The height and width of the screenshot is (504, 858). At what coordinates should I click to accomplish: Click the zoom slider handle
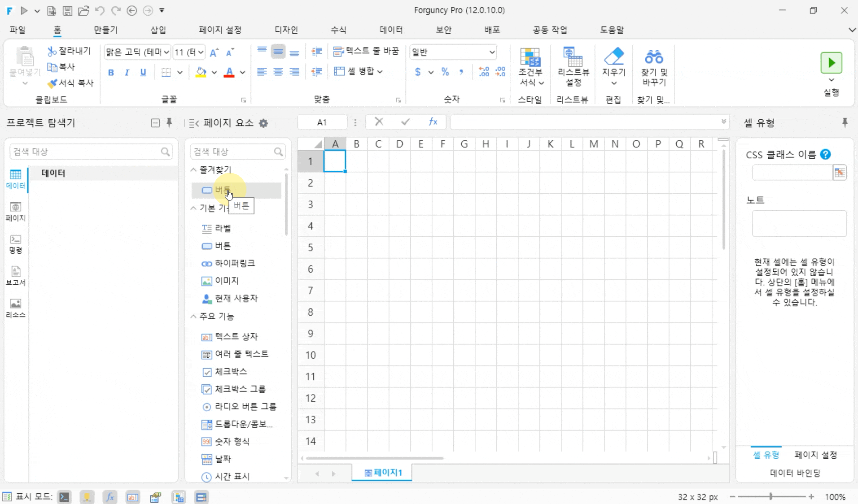[x=770, y=496]
